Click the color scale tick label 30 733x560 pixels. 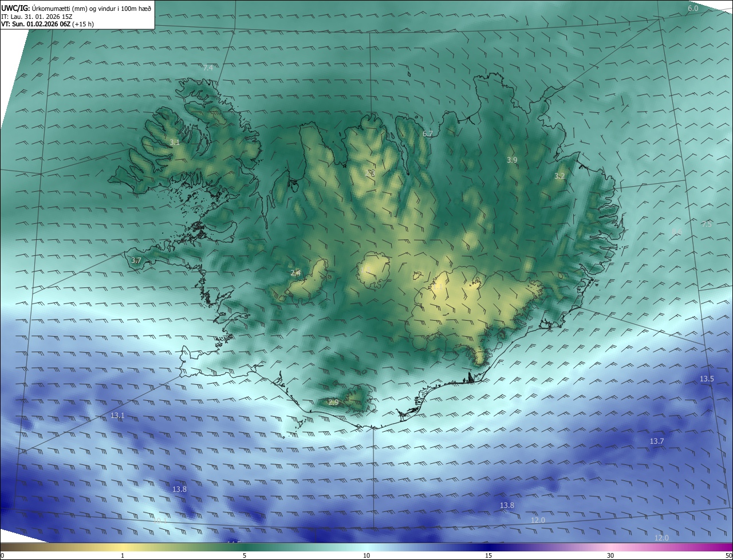(x=610, y=555)
